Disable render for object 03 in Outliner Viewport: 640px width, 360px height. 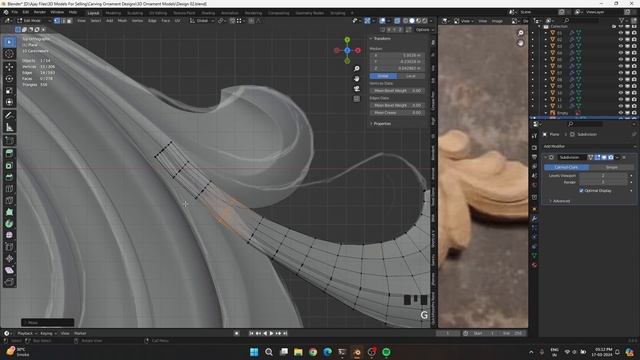click(x=634, y=46)
